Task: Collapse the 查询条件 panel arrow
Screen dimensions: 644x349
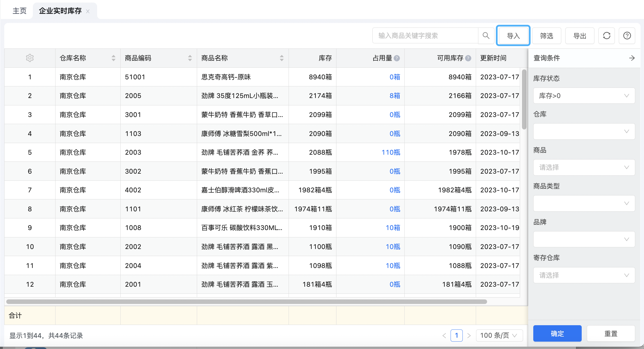Action: coord(632,58)
